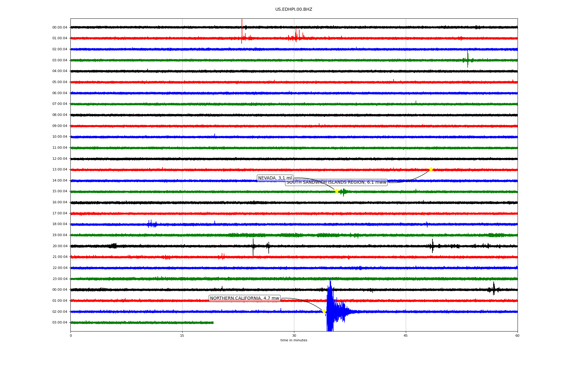
Task: Select the NEVADA, 3.1 ml annotation label
Action: [x=275, y=178]
